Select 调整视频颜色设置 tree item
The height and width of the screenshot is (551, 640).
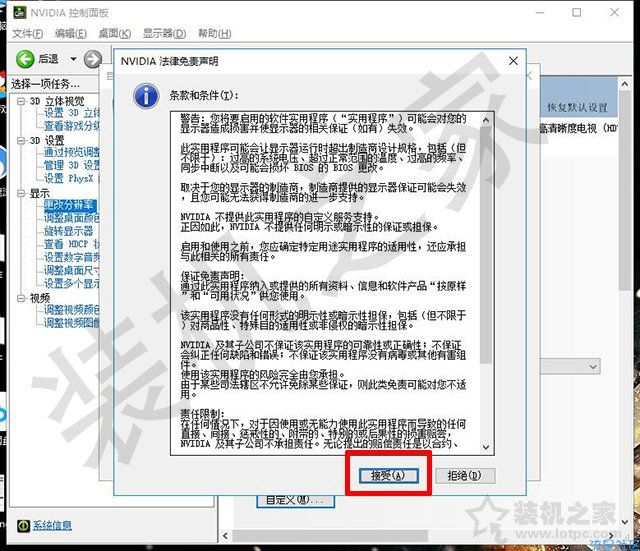(x=71, y=310)
